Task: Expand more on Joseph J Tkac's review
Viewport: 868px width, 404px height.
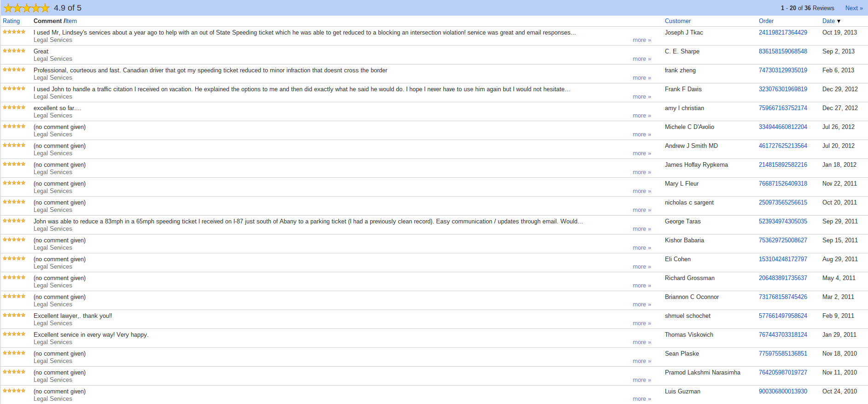Action: (x=641, y=40)
